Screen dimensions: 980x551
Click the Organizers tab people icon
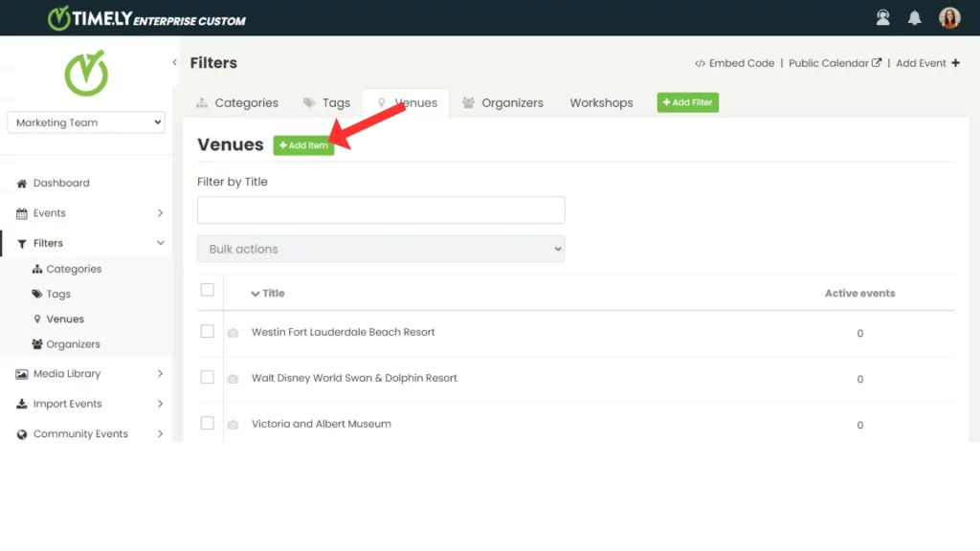[468, 102]
